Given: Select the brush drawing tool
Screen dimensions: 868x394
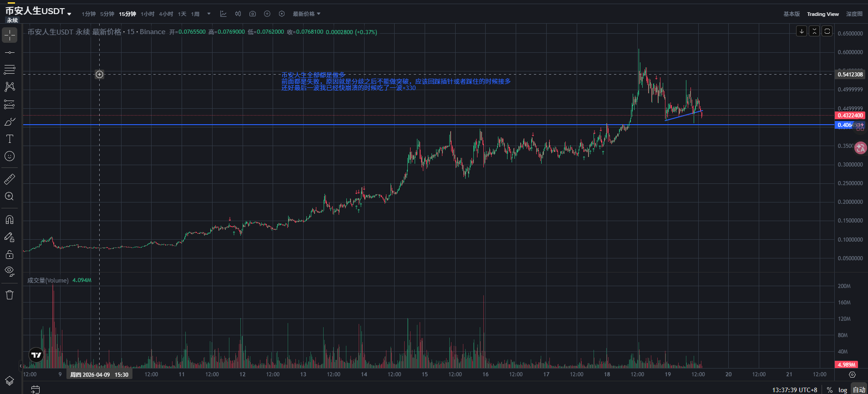Looking at the screenshot, I should (9, 121).
